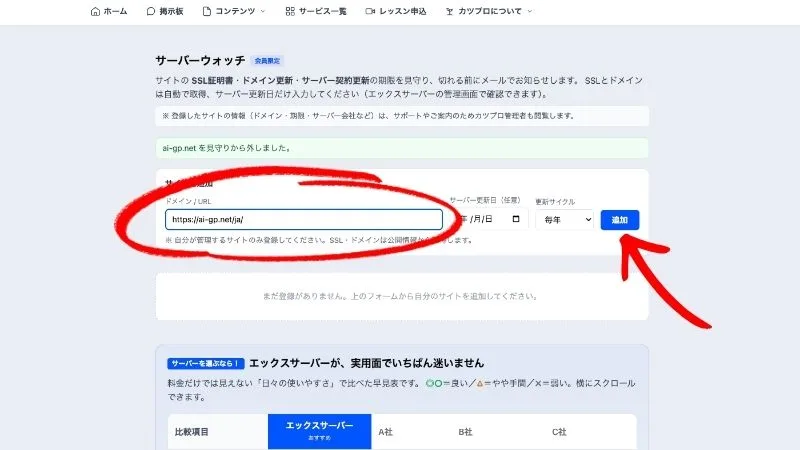Click the A社 column header

pos(386,432)
